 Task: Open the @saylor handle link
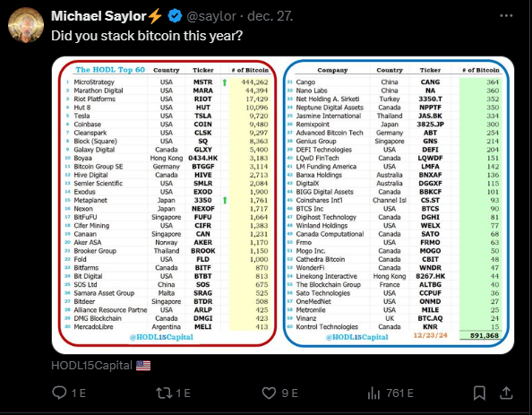point(211,16)
